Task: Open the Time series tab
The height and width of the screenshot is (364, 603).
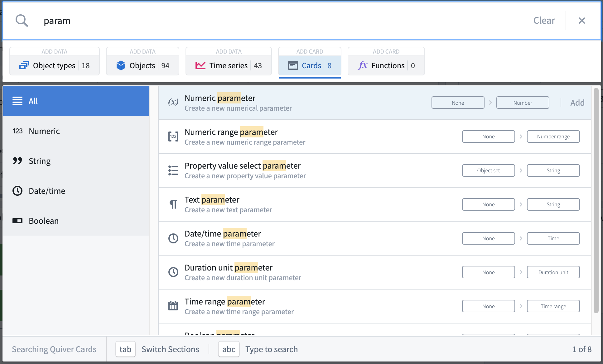Action: click(229, 65)
